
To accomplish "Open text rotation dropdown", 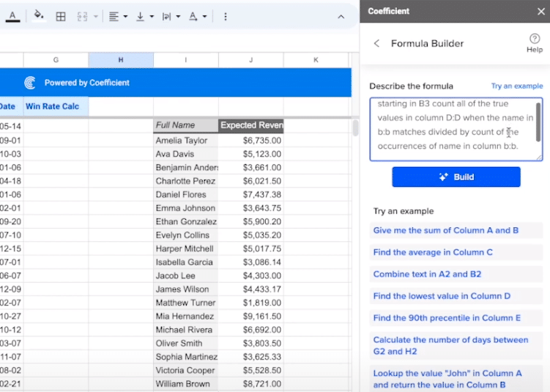I will click(198, 16).
